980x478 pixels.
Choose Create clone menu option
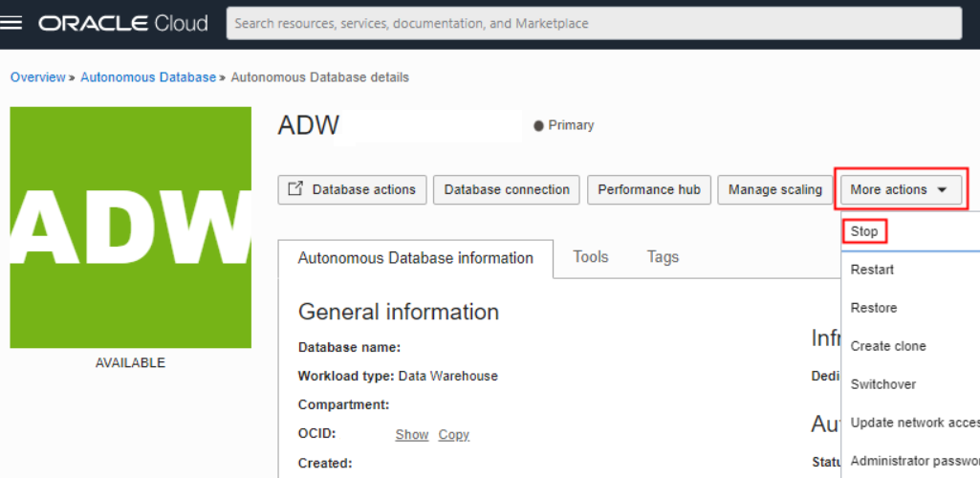[888, 346]
